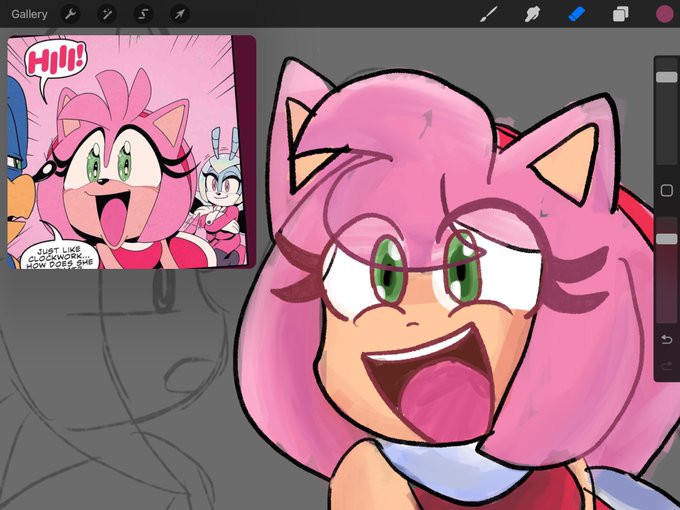Open the Actions wrench menu
The image size is (680, 510).
(x=70, y=14)
